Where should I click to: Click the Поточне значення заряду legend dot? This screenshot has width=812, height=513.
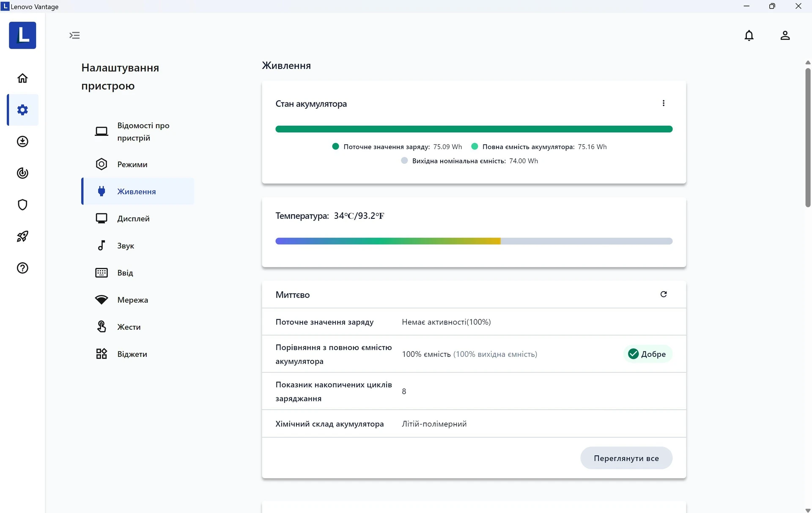[x=335, y=146]
